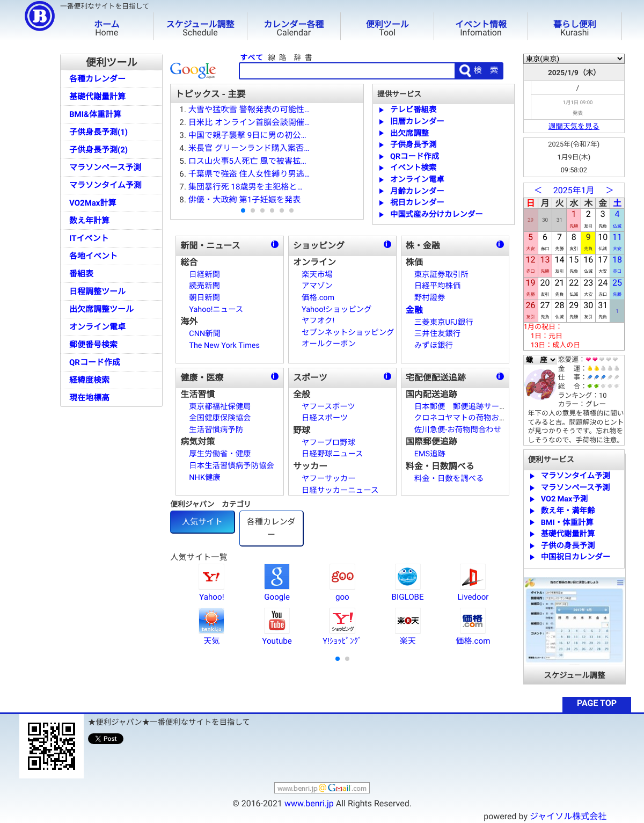The height and width of the screenshot is (823, 644).
Task: Click the Google search input field
Action: (x=347, y=70)
